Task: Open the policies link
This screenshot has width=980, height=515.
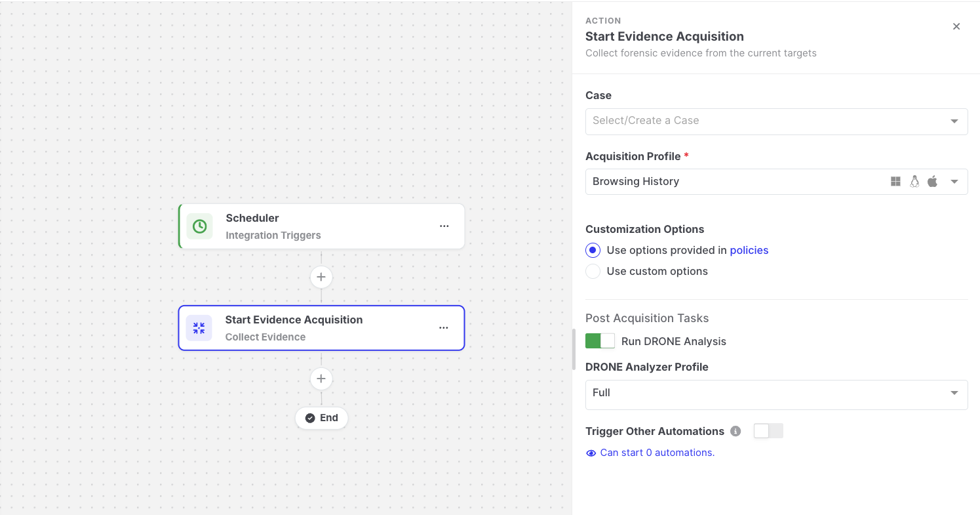Action: (749, 250)
